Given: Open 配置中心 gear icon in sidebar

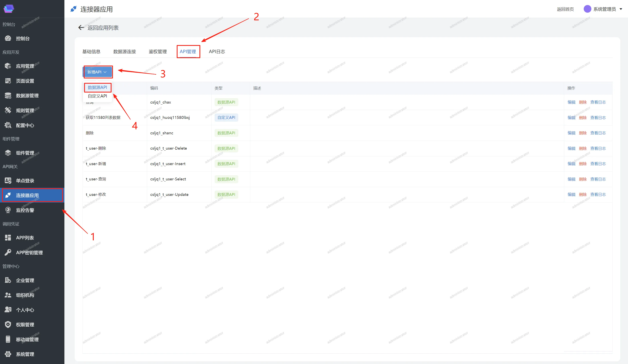Looking at the screenshot, I should (8, 125).
